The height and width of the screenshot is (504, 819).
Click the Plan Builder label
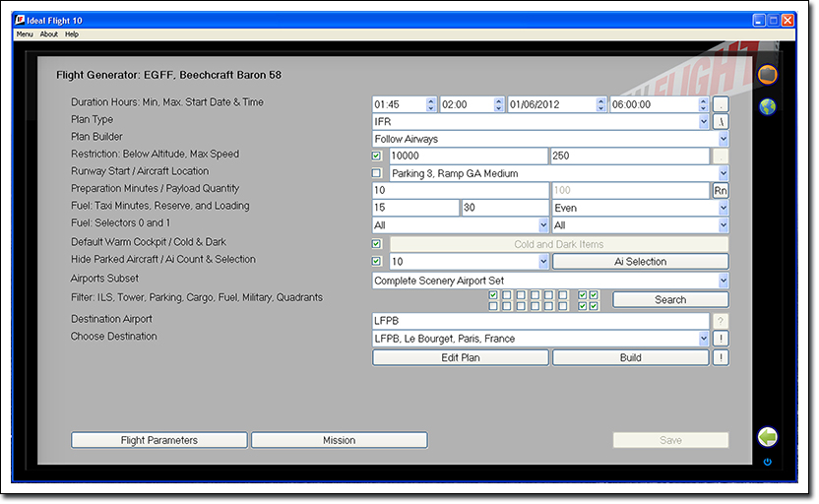coord(96,137)
